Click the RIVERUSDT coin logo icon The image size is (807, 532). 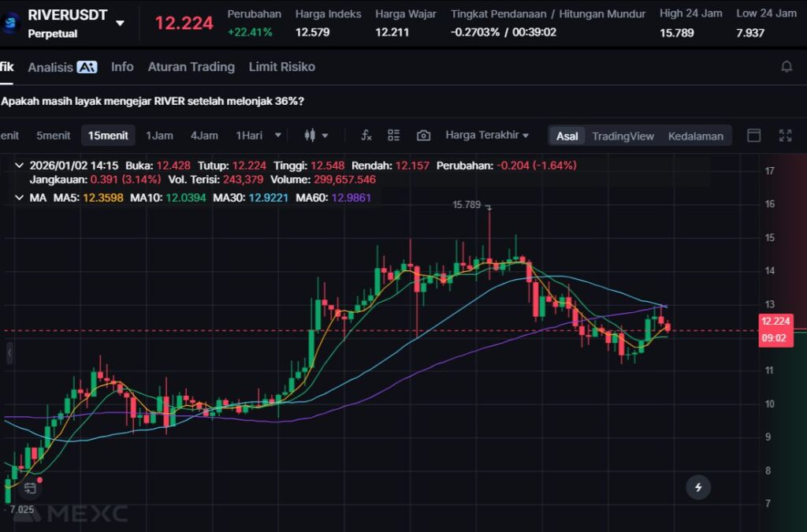12,23
